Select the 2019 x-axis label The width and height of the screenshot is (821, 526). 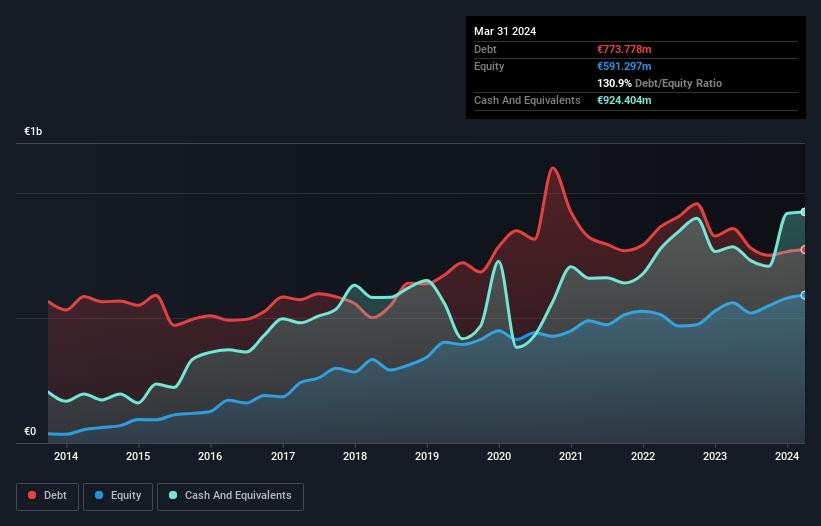pos(427,456)
